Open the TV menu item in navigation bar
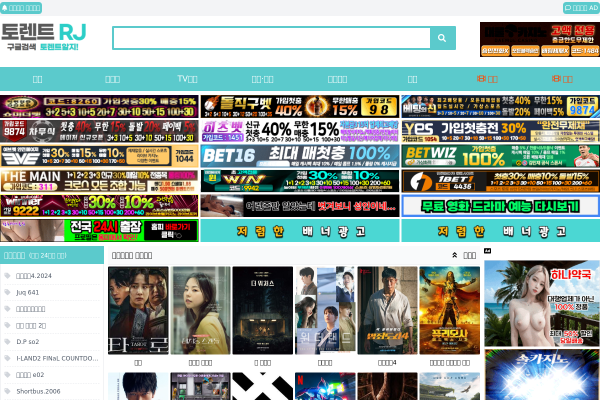Screen dimensions: 600x400 point(188,79)
